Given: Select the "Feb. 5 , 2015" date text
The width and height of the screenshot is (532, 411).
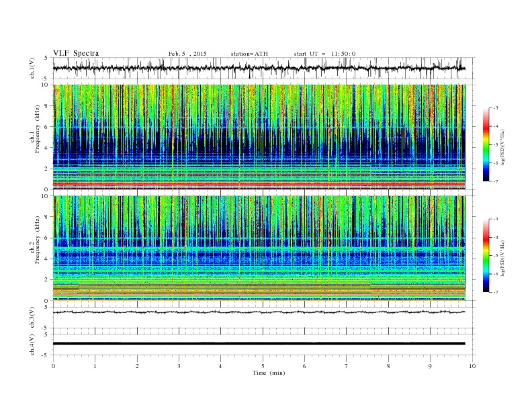Looking at the screenshot, I should click(187, 54).
